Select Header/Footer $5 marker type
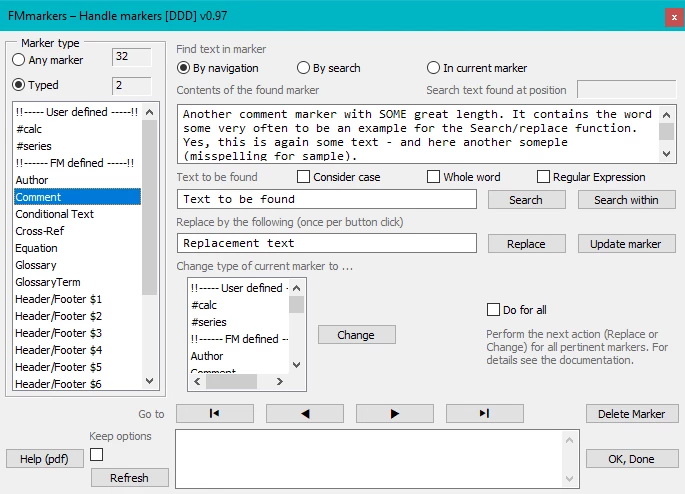Image resolution: width=685 pixels, height=494 pixels. coord(77,367)
